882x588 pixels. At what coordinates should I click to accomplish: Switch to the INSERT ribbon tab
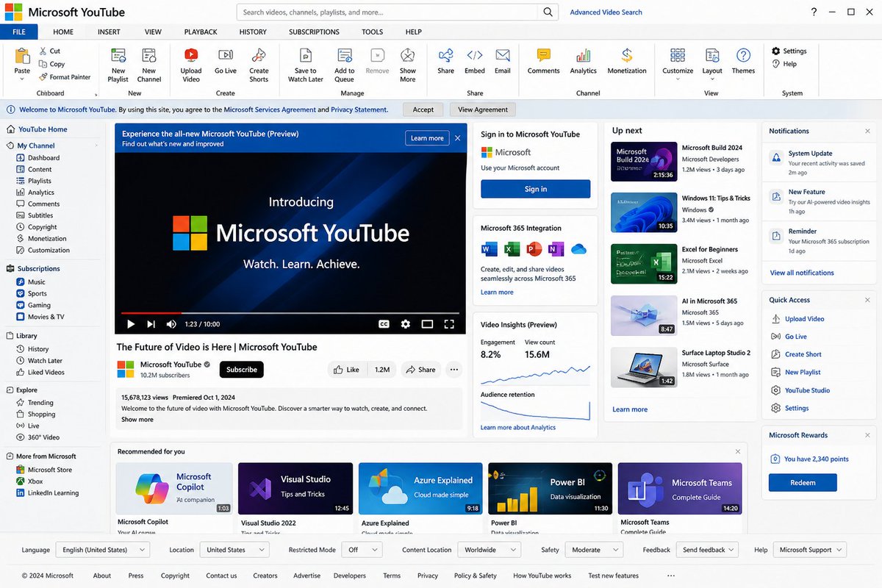coord(109,32)
